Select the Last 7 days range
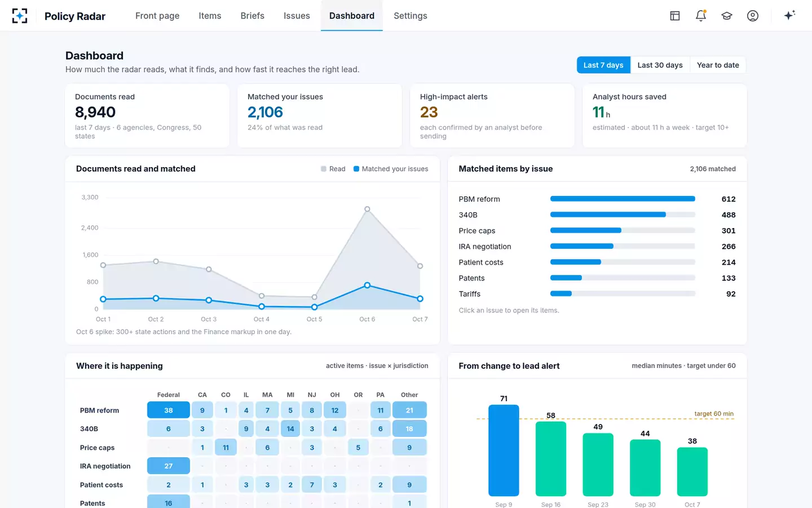This screenshot has width=812, height=508. pos(603,65)
